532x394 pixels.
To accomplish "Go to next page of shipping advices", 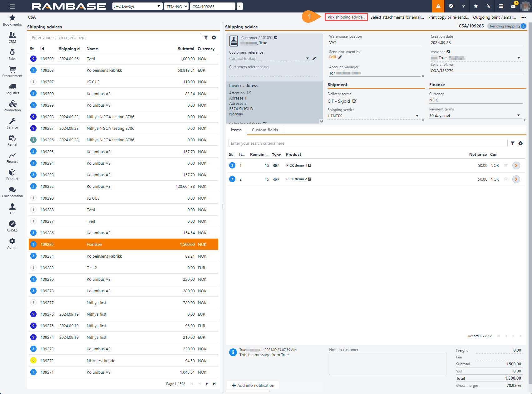I will [x=207, y=384].
